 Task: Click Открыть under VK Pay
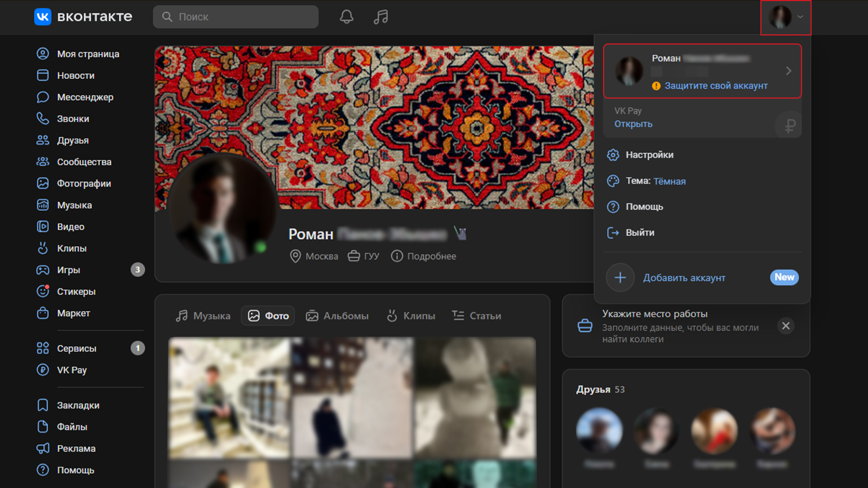[633, 124]
